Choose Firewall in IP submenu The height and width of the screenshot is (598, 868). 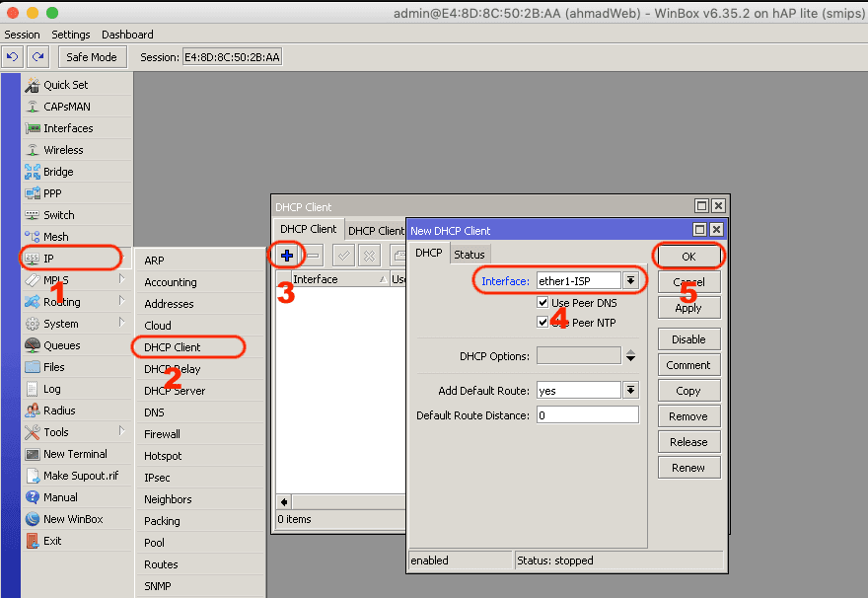click(x=200, y=434)
